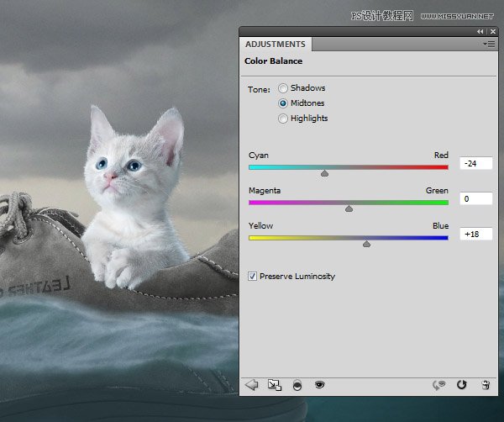Switch to the ADJUSTMENTS tab
Screen dimensions: 504x422
coord(276,44)
